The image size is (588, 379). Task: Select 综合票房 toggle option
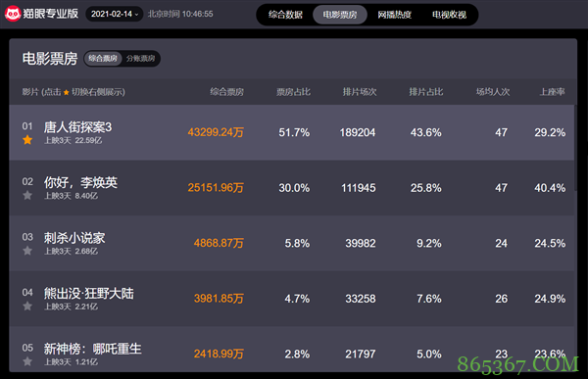pos(103,59)
